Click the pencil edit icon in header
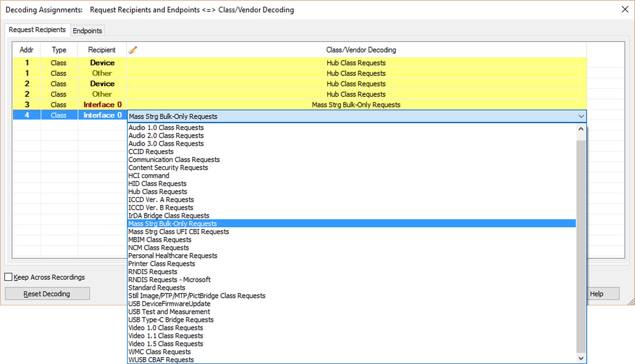The height and width of the screenshot is (364, 635). click(133, 50)
